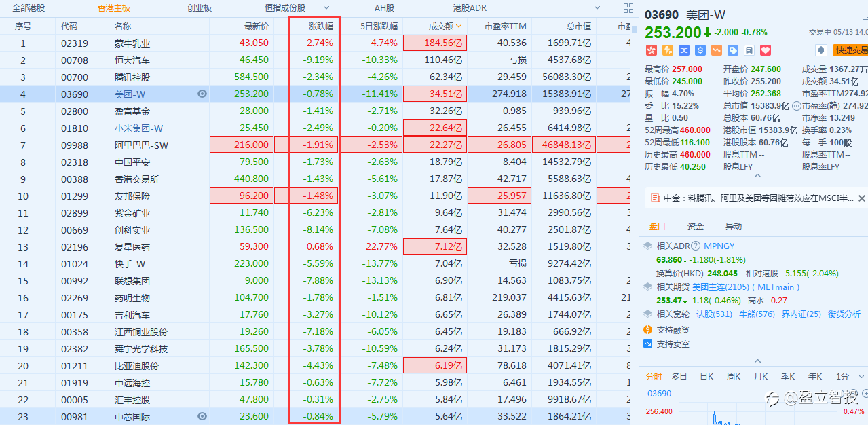
Task: Select the 友邦保险 row
Action: [x=316, y=196]
